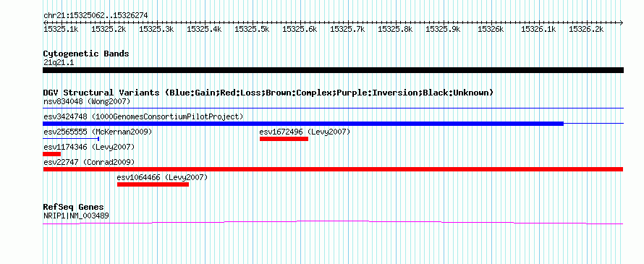
Task: Click the black 21q21.1 cytogenetic band bar
Action: point(333,70)
